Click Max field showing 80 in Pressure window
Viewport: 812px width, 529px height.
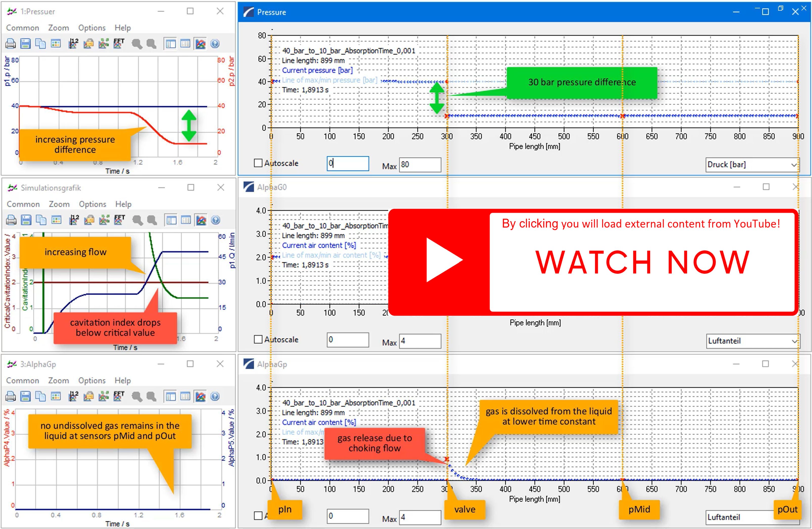coord(420,165)
